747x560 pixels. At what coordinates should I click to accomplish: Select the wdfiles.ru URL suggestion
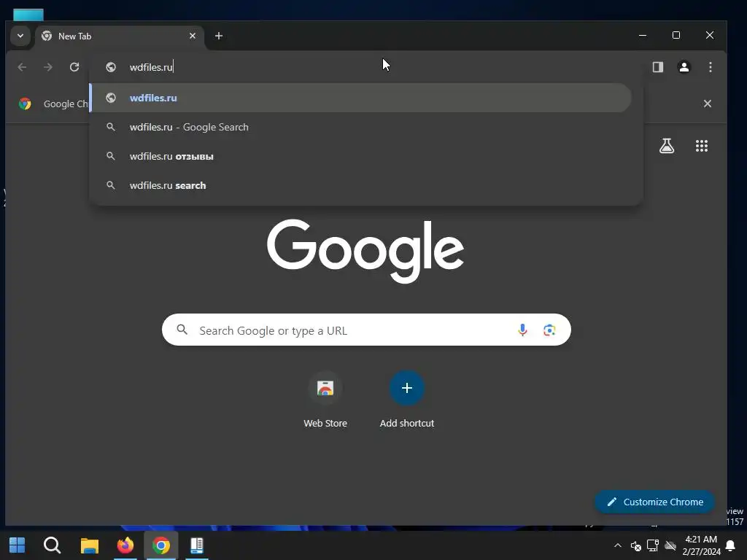(360, 98)
